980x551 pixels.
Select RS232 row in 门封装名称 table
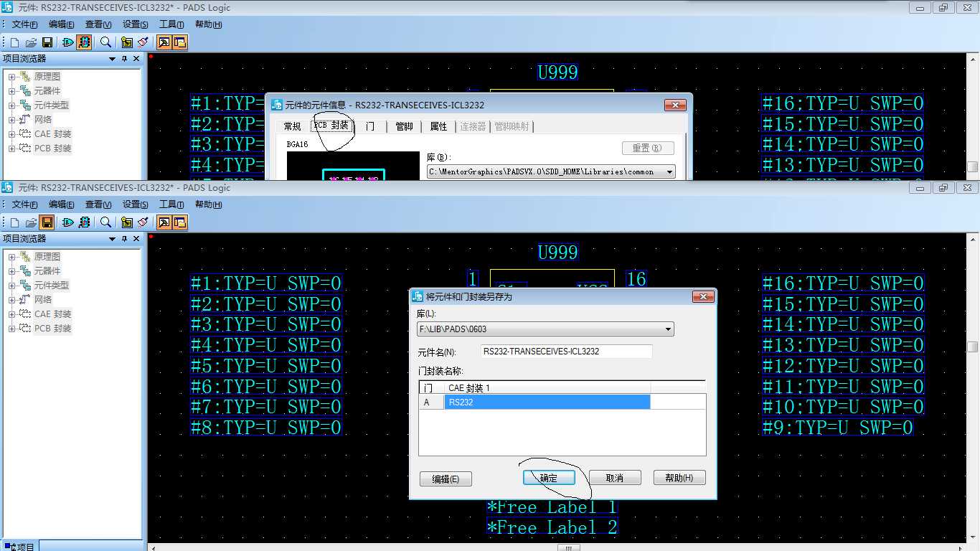pyautogui.click(x=547, y=402)
